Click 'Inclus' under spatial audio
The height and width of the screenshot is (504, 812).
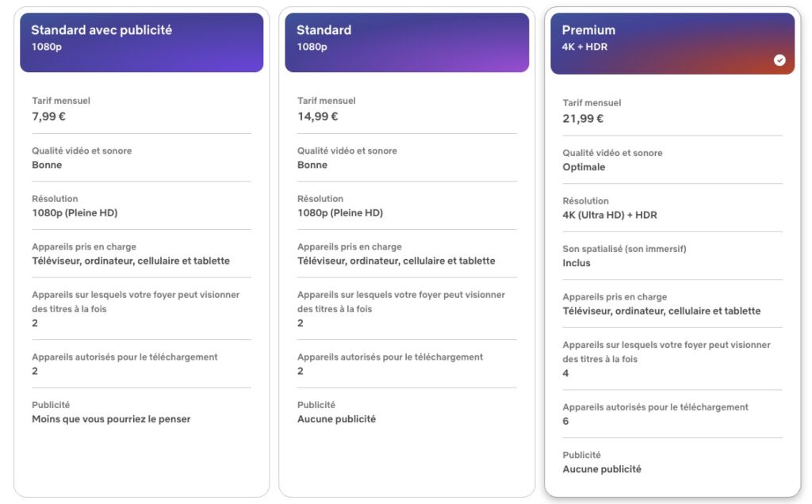click(576, 263)
